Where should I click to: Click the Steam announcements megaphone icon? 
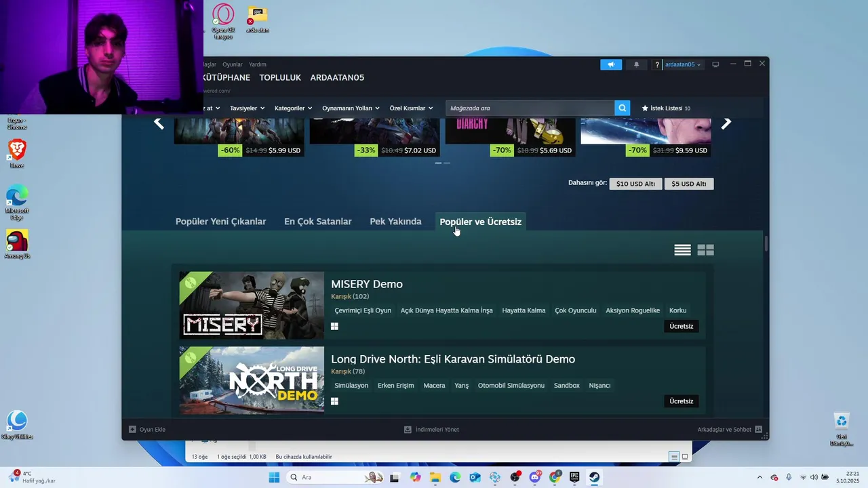point(611,64)
